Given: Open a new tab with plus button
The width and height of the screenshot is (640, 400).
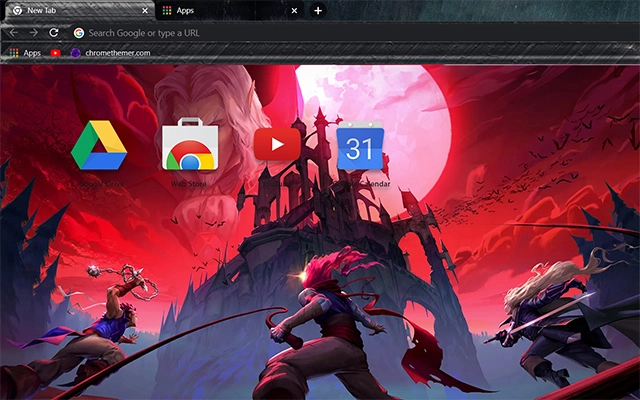Looking at the screenshot, I should [x=318, y=11].
